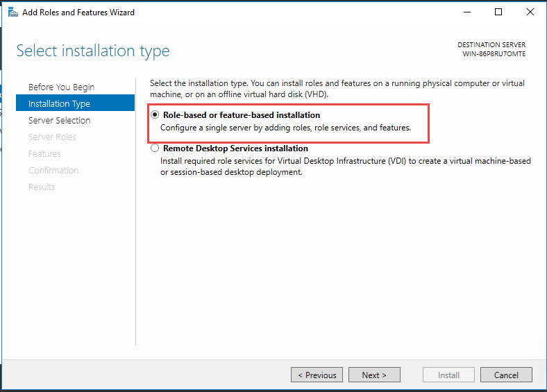Click the 'Configure a single server' description text

pyautogui.click(x=285, y=128)
